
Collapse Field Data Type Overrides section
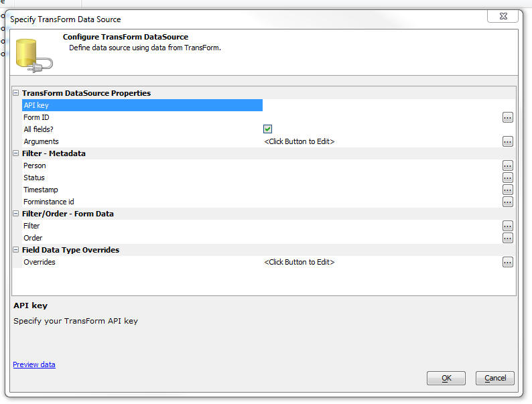pos(15,250)
